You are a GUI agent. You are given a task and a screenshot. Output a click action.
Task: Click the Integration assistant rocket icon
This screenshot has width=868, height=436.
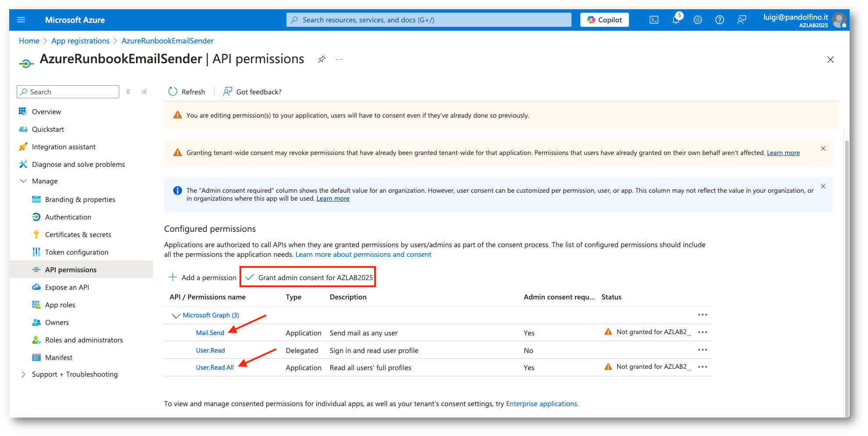23,147
